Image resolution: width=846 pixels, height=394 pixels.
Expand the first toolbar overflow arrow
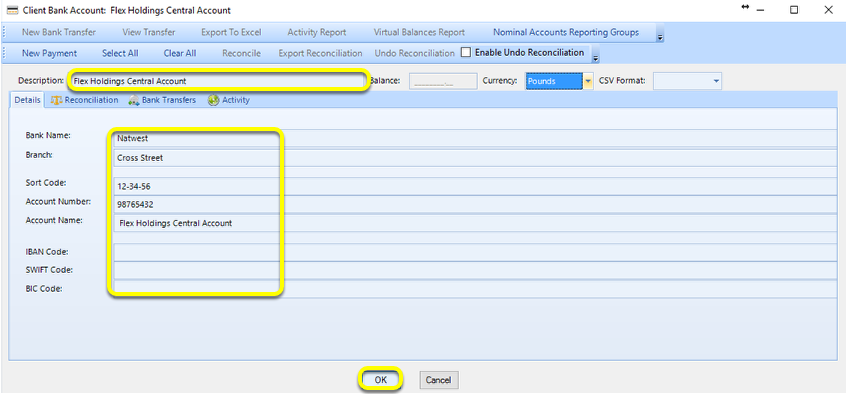tap(660, 38)
